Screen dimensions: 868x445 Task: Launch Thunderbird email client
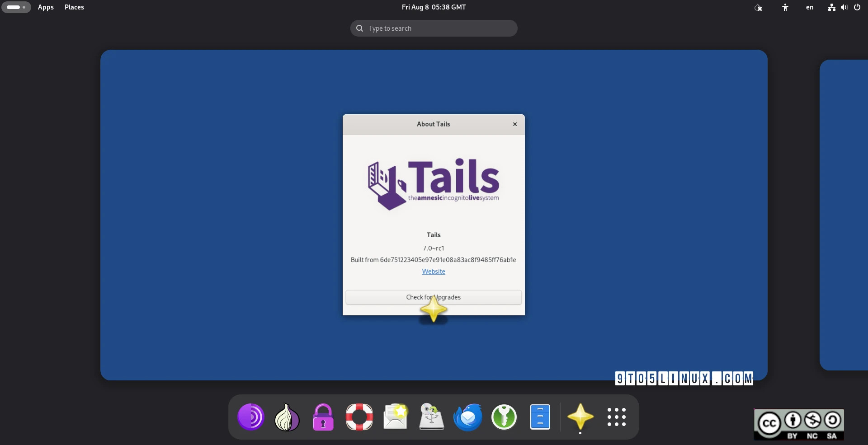pos(467,417)
